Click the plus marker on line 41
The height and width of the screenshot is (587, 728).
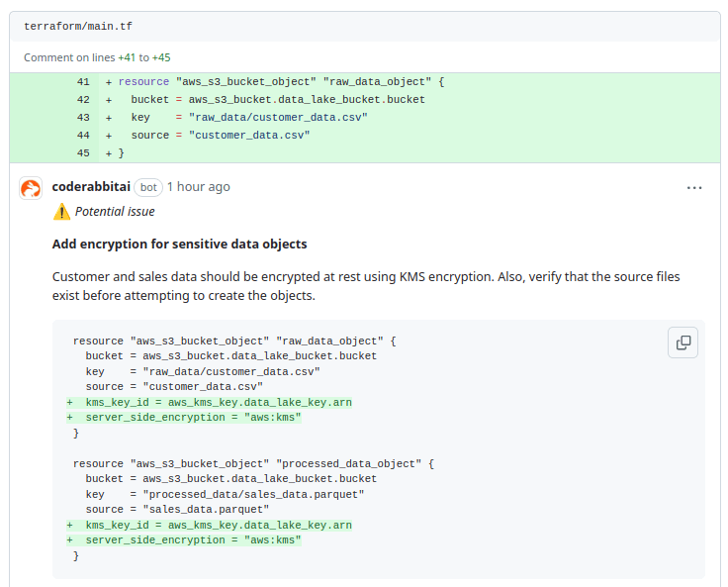[109, 81]
